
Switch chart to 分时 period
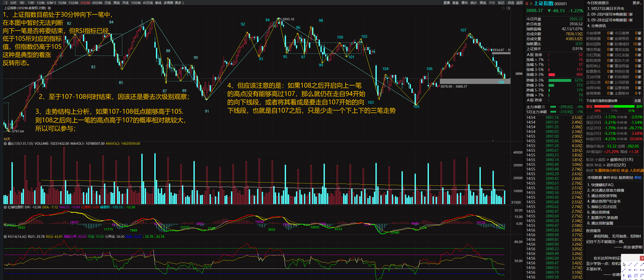tap(13, 3)
